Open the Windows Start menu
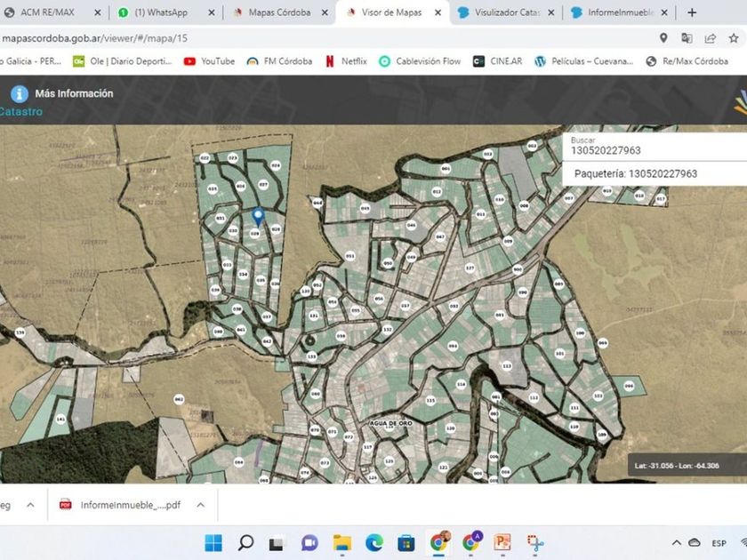Viewport: 747px width, 560px height. pyautogui.click(x=213, y=543)
